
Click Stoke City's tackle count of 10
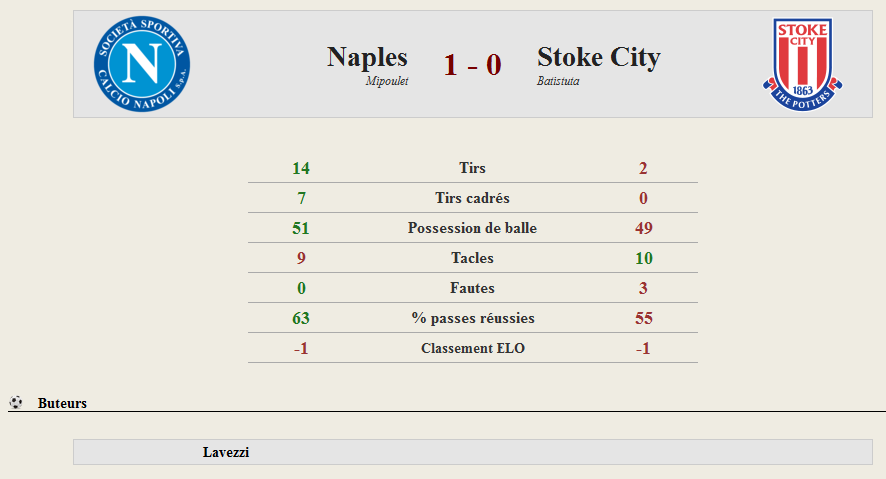coord(644,258)
